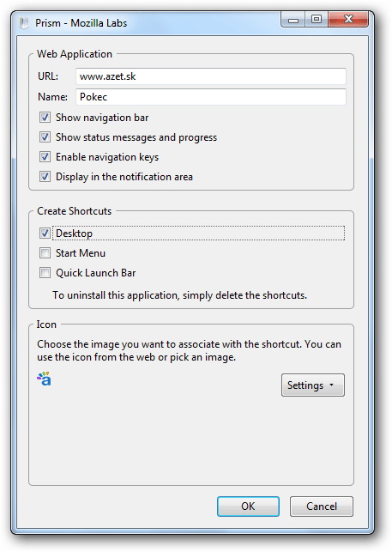
Task: Close the Prism - Mozilla Labs window
Action: [348, 20]
